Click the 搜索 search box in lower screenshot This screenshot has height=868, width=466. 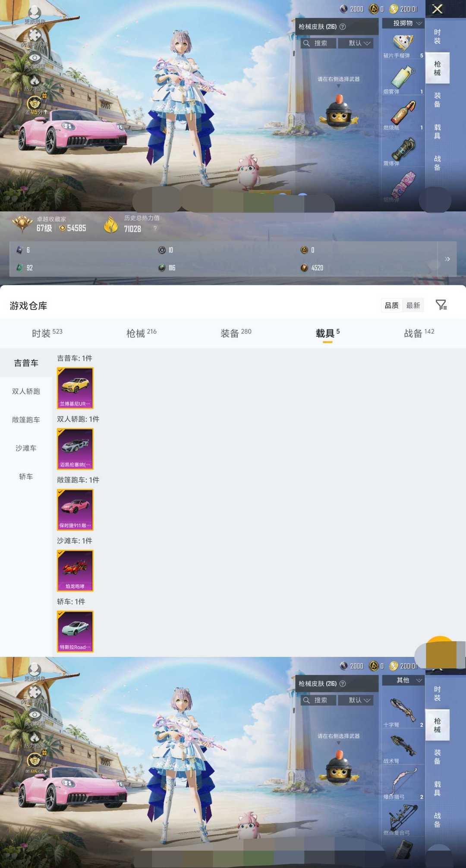[318, 700]
